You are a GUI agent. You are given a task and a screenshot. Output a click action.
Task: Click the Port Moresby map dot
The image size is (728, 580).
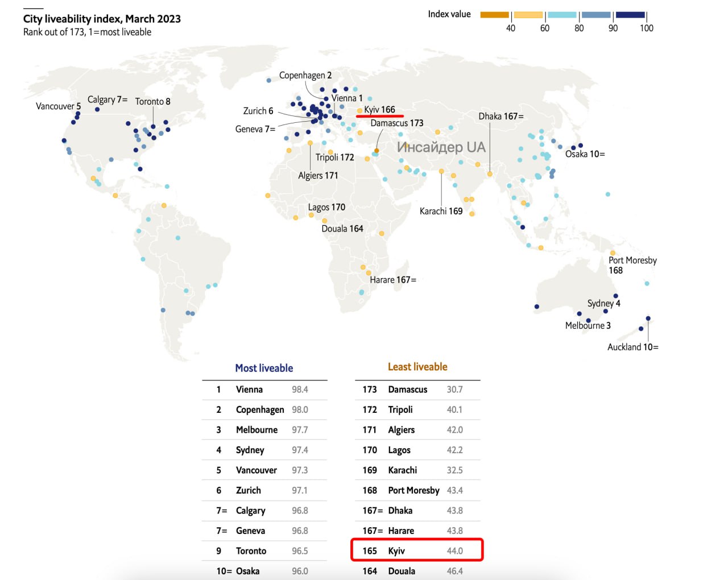coord(613,253)
